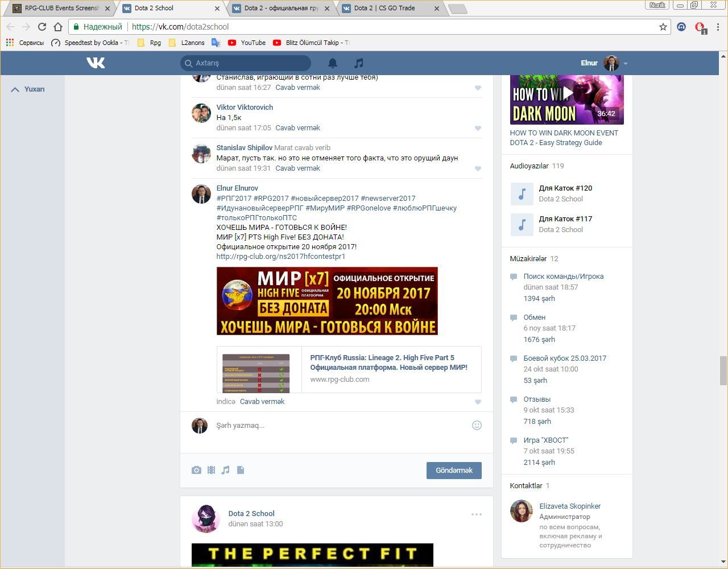Screen dimensions: 728x569
Task: Switch to Dota 2 официальная группа tab
Action: pyautogui.click(x=282, y=8)
